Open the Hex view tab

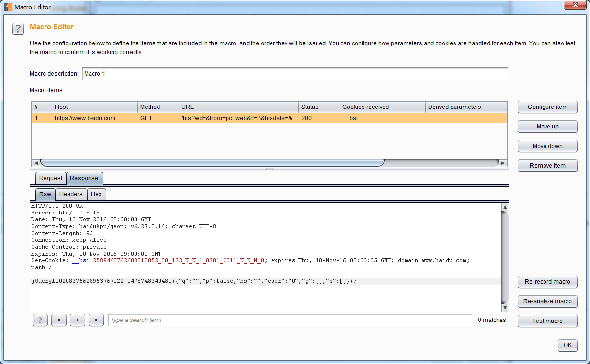(x=96, y=194)
